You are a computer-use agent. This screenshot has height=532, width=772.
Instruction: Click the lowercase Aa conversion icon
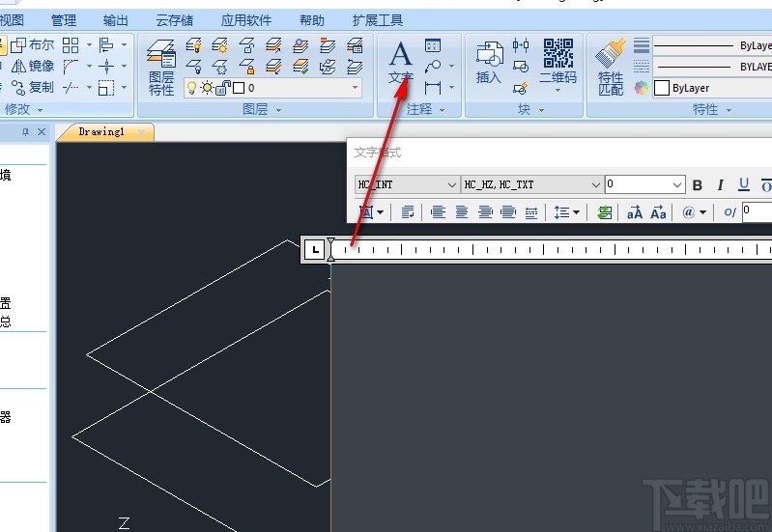click(x=658, y=212)
